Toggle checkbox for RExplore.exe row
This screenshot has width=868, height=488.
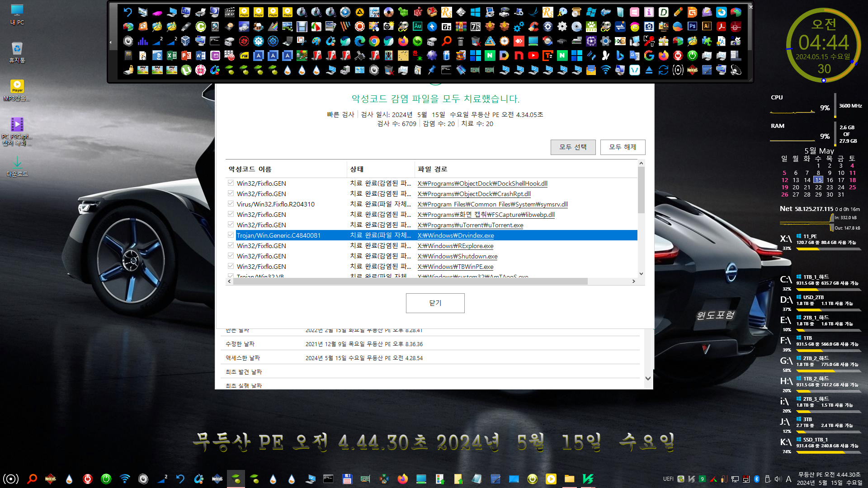coord(231,245)
